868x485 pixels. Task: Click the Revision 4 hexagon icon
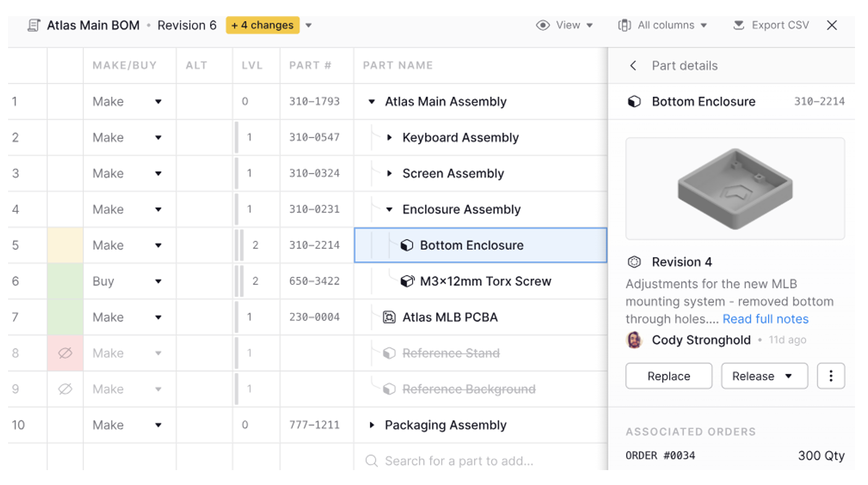(x=634, y=262)
